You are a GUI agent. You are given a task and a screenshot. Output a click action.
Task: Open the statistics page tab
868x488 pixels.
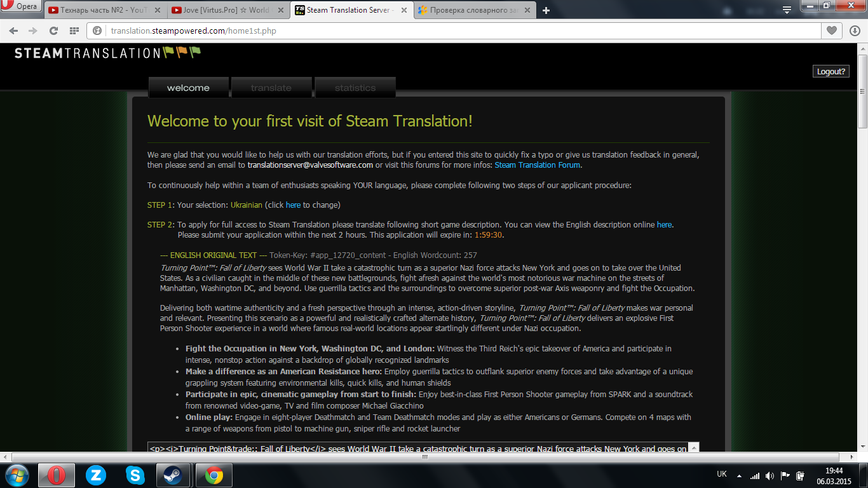click(355, 88)
